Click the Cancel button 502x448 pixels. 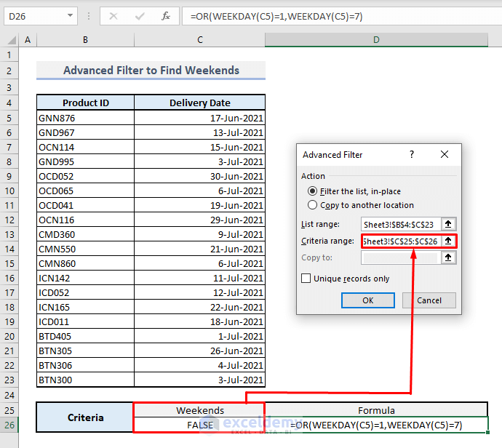click(429, 300)
